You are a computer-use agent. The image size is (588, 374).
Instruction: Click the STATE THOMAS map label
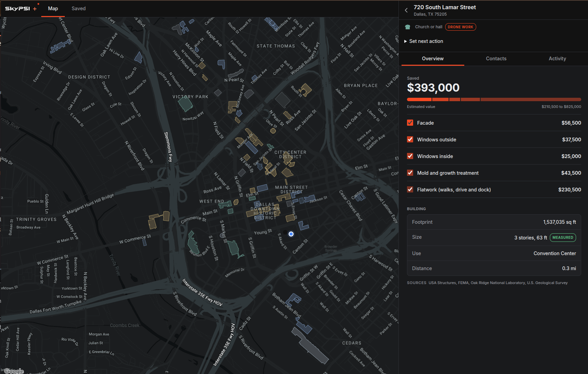point(276,46)
